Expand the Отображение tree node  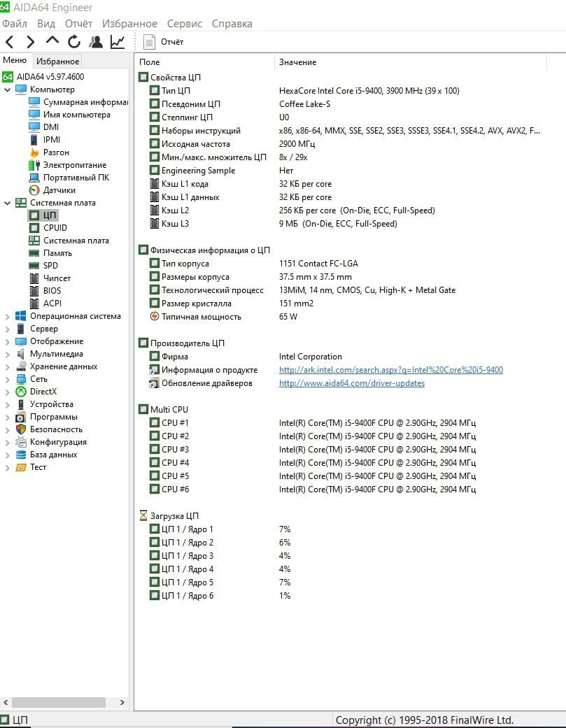pyautogui.click(x=7, y=342)
